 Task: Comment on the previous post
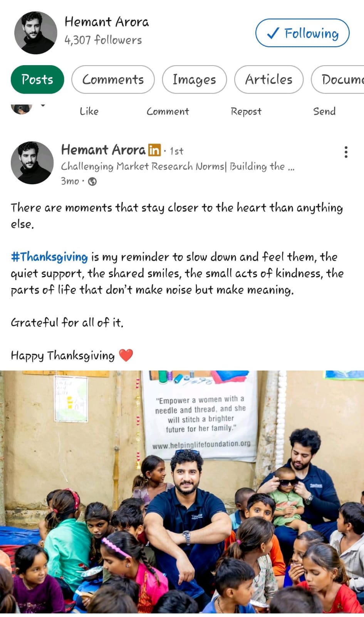(168, 111)
